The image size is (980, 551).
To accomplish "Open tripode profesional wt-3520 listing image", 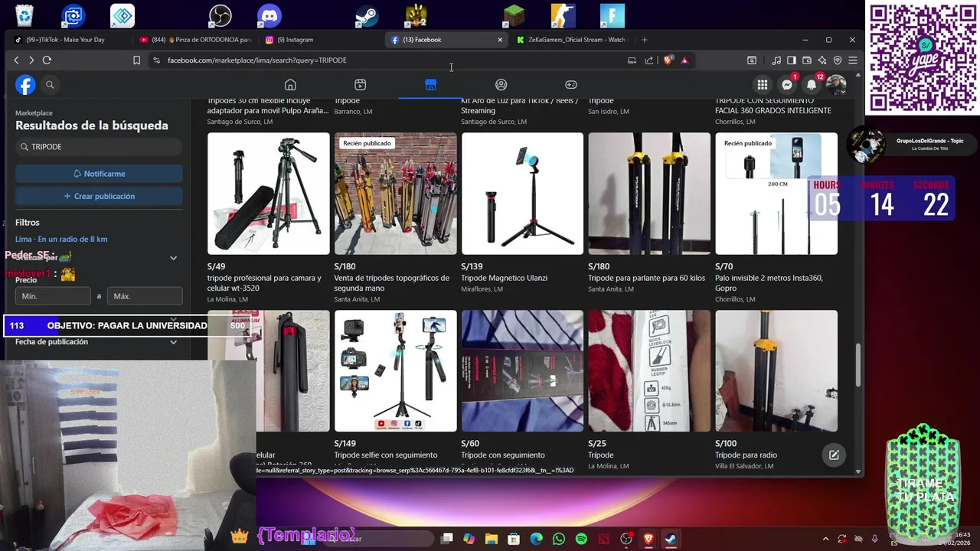I will [269, 194].
